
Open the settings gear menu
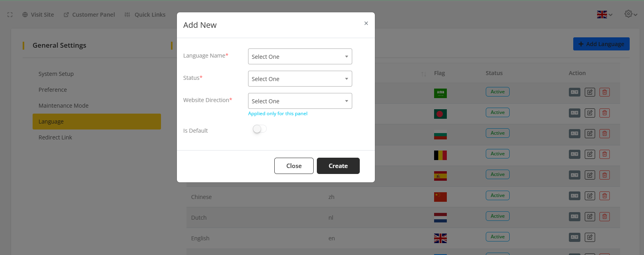pos(630,14)
